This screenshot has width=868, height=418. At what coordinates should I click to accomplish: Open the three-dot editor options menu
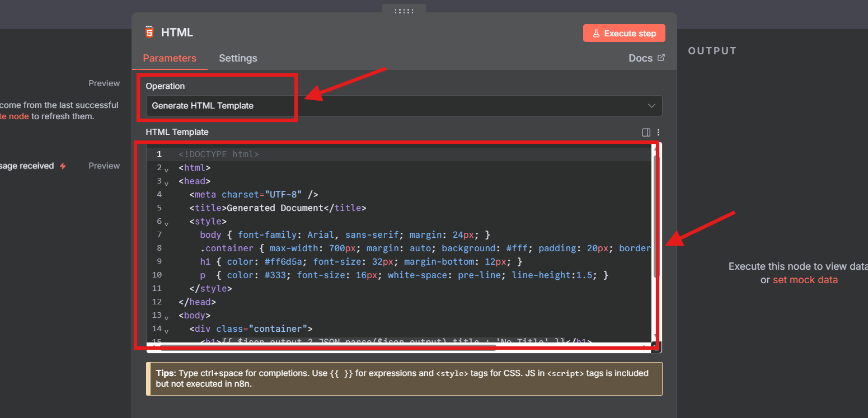coord(658,132)
